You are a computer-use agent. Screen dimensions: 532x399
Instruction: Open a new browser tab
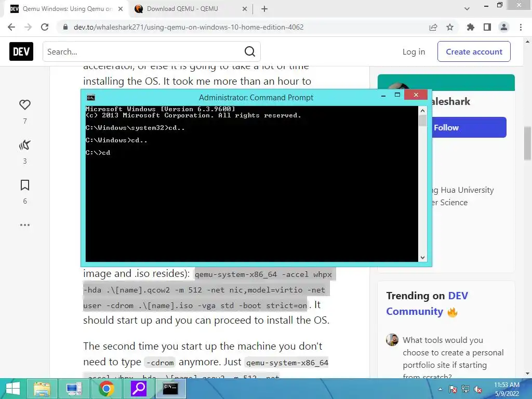[264, 9]
